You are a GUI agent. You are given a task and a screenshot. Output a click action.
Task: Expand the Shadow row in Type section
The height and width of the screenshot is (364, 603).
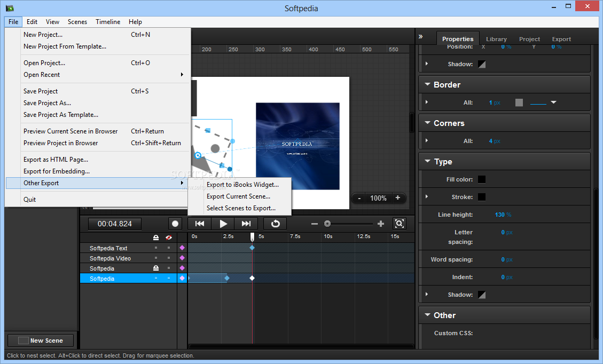pyautogui.click(x=427, y=295)
